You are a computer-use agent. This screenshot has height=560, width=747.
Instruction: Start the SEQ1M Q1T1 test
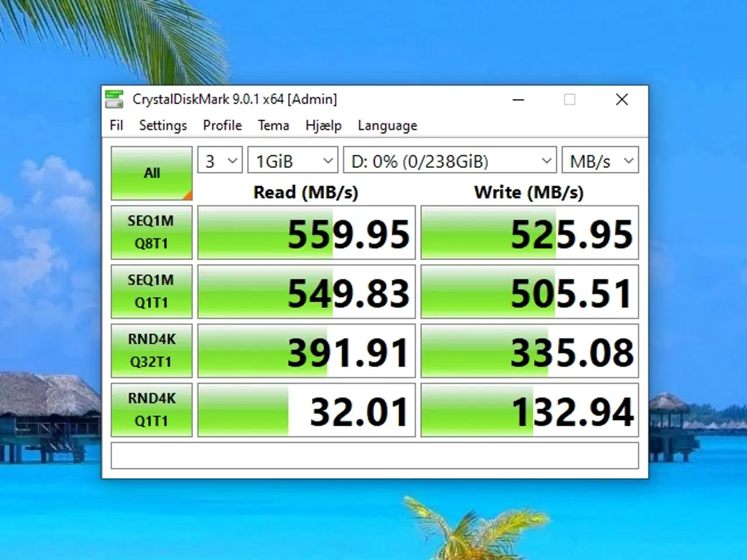click(151, 291)
